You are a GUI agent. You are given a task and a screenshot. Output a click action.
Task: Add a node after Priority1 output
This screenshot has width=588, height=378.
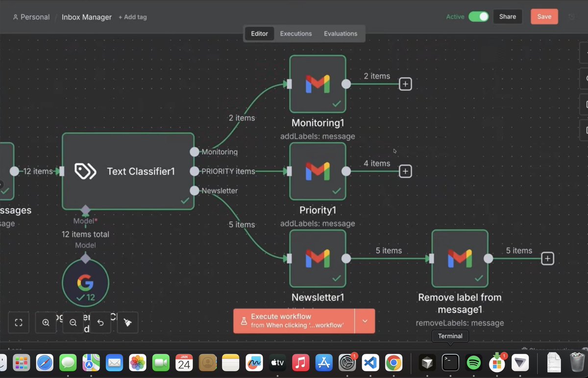tap(405, 171)
